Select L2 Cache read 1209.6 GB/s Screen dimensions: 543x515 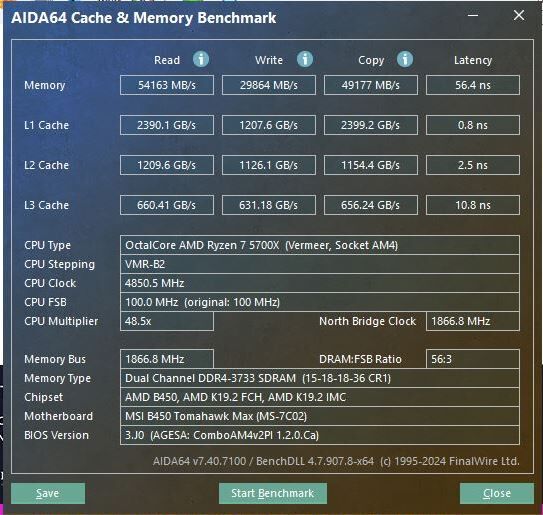(167, 165)
